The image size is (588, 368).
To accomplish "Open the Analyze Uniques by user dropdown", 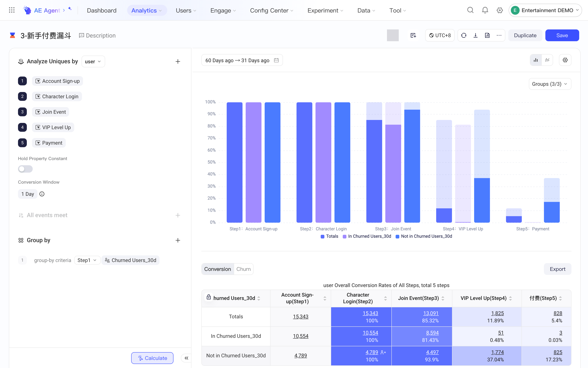I will [x=93, y=62].
